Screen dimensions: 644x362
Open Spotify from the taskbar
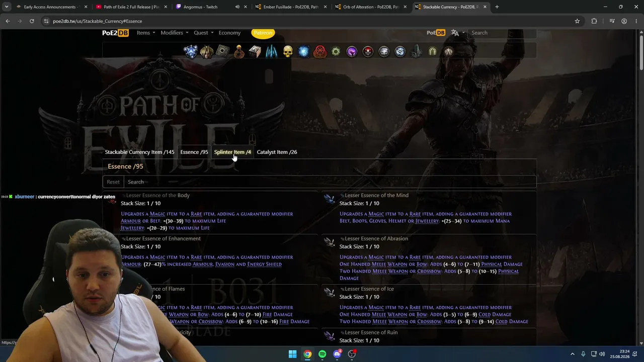(323, 354)
